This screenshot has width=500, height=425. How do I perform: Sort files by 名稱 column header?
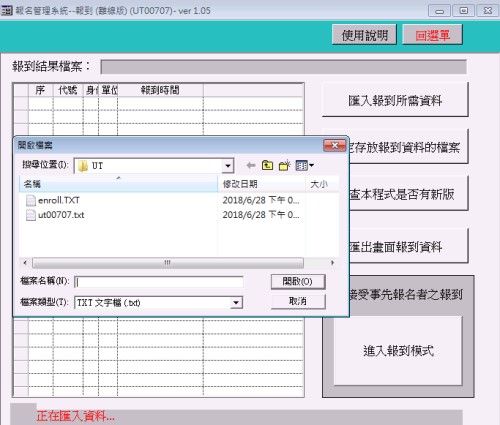click(118, 184)
